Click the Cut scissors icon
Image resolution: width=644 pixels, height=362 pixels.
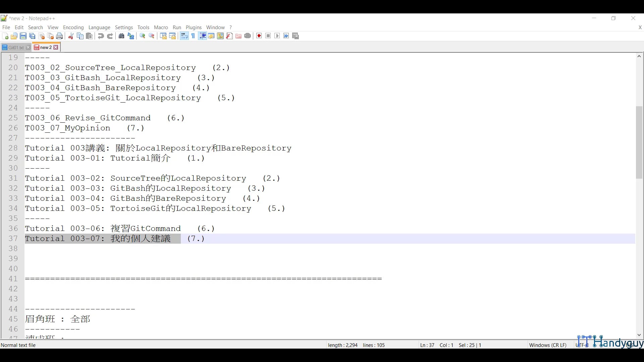(x=71, y=36)
